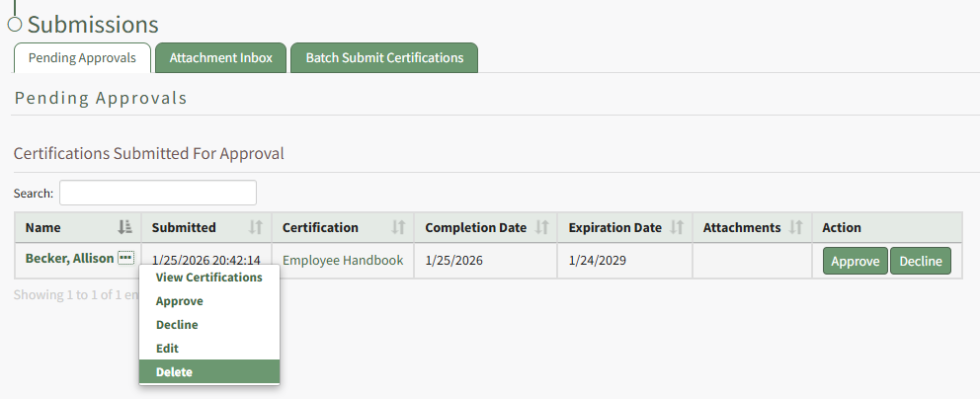This screenshot has width=980, height=399.
Task: Open Batch Submit Certifications tab
Action: coord(384,58)
